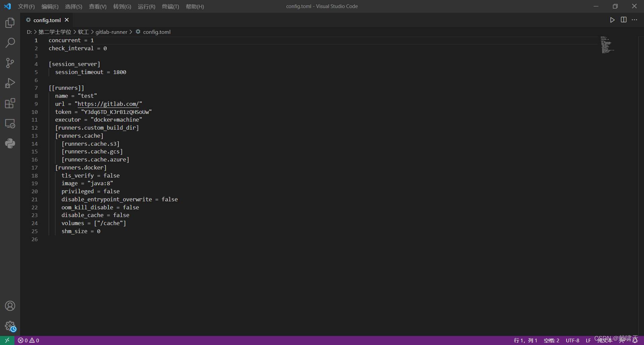
Task: Click the [runners.custom_build_dir] line
Action: [97, 128]
